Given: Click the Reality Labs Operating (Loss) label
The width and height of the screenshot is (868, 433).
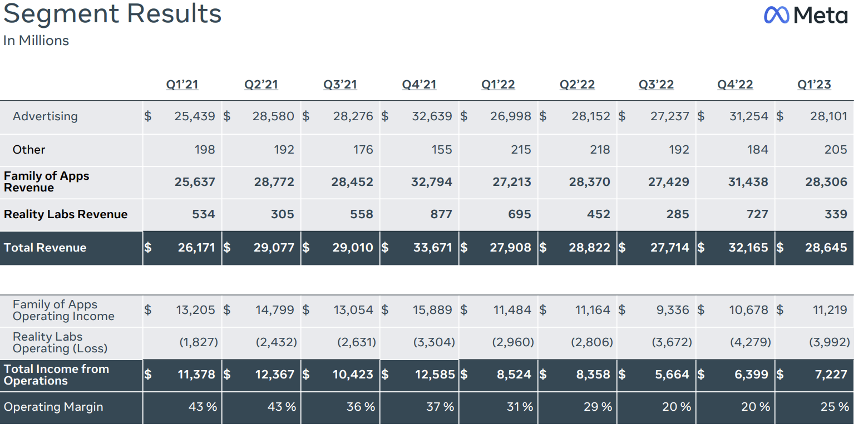Looking at the screenshot, I should (60, 342).
